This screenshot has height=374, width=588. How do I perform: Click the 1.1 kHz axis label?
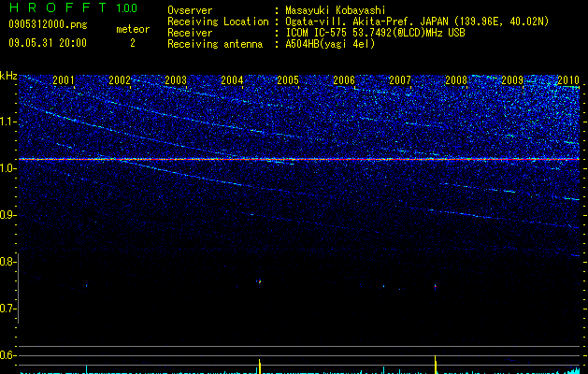pos(8,122)
